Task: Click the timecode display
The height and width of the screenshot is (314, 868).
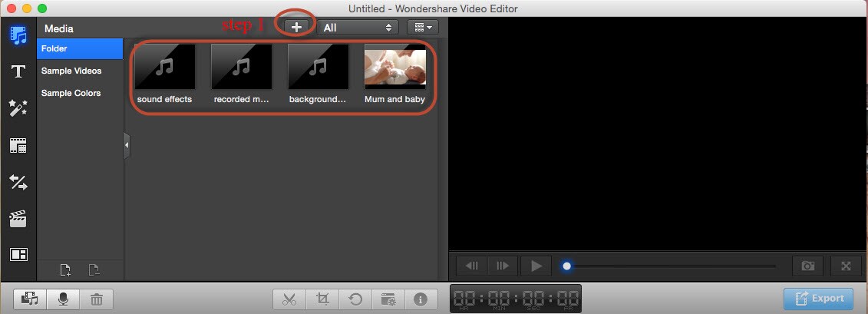Action: pyautogui.click(x=516, y=299)
